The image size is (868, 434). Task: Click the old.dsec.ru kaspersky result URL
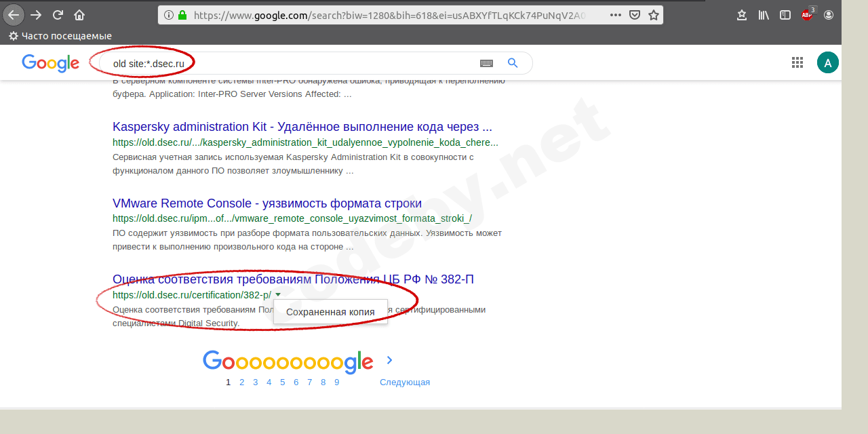305,142
